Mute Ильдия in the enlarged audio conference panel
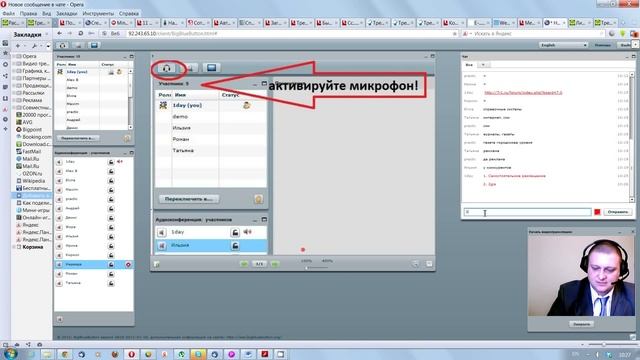 pos(162,245)
